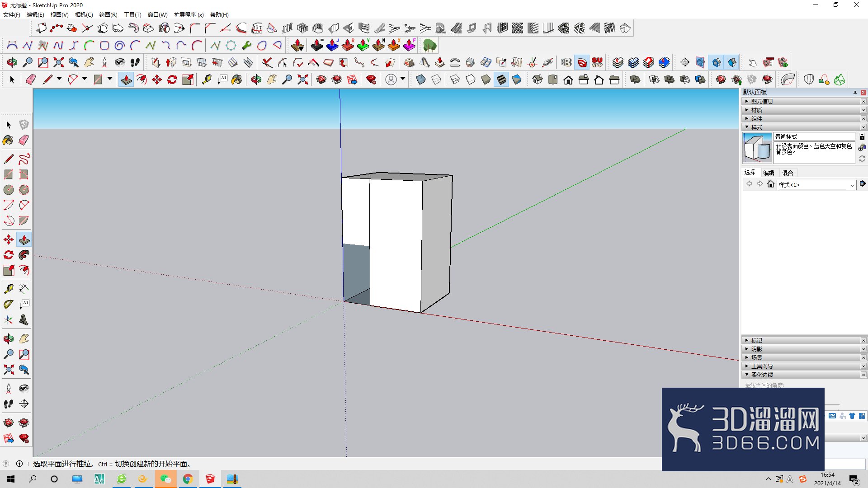Open Windows Start menu
Image resolution: width=868 pixels, height=488 pixels.
coord(11,479)
